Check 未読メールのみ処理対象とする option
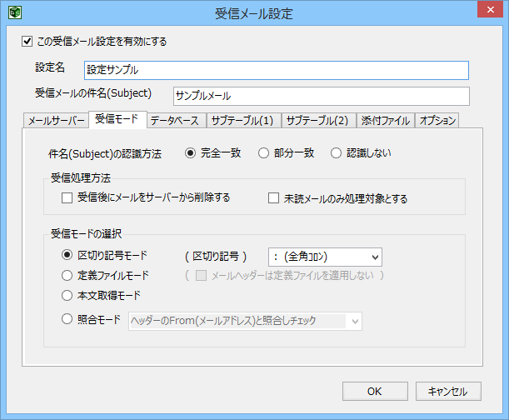This screenshot has height=420, width=509. coord(273,198)
